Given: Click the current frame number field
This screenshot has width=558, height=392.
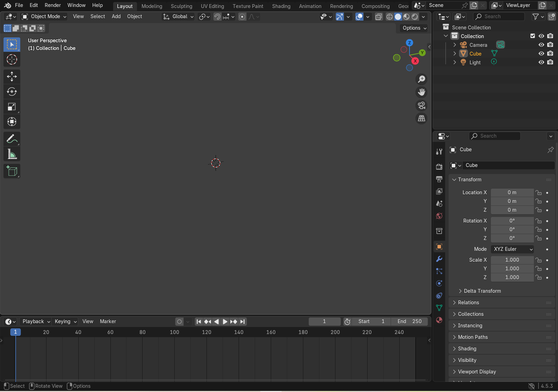Looking at the screenshot, I should point(325,321).
